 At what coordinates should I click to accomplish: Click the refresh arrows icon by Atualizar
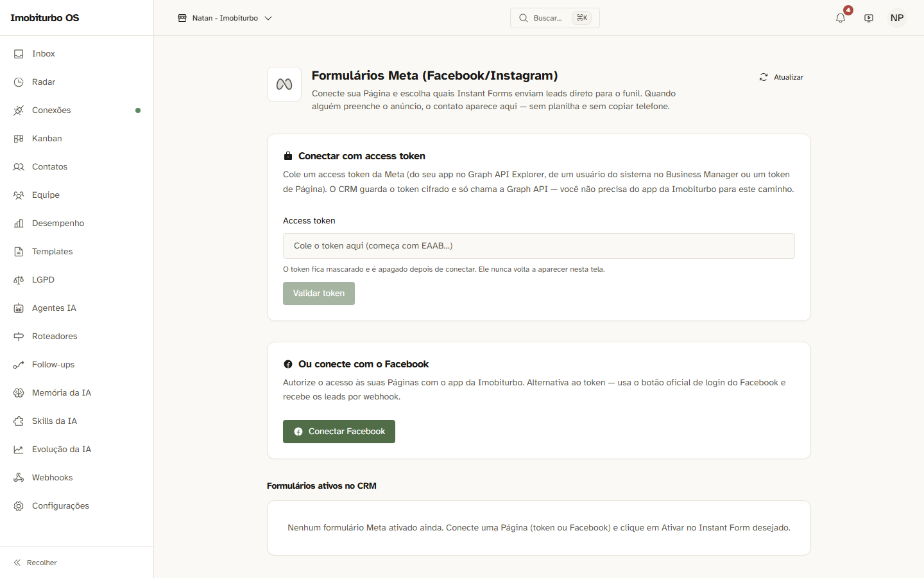764,77
